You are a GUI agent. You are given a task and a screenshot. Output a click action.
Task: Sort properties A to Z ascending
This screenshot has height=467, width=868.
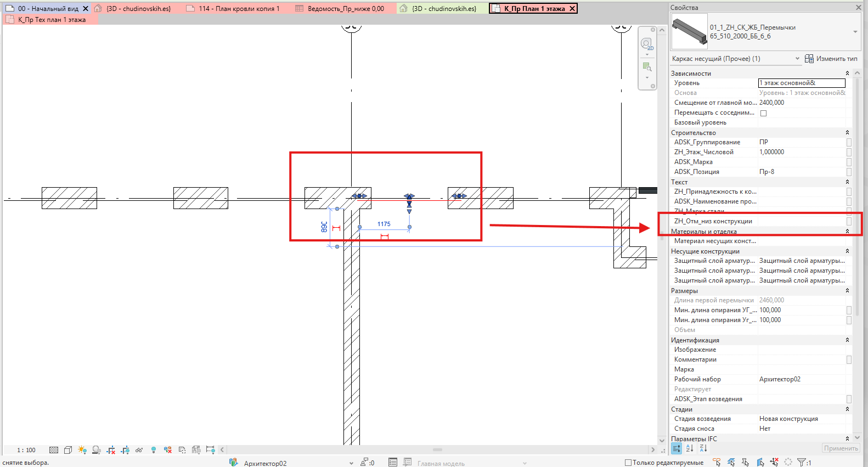[x=690, y=448]
